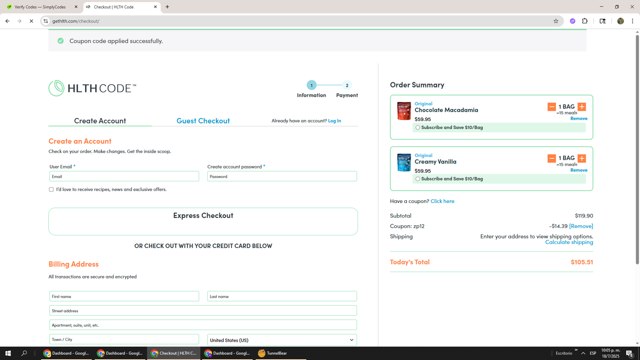640x360 pixels.
Task: Switch to Verify Codes SimplyCodes tab
Action: [x=41, y=7]
